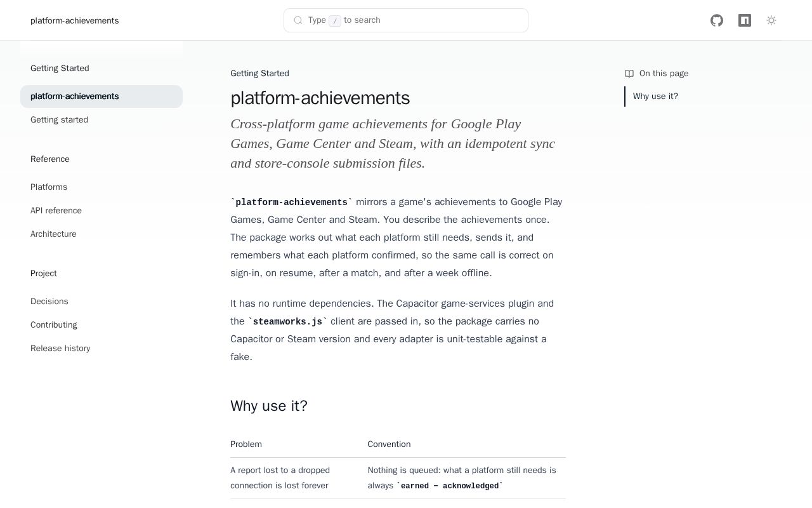Open the GitHub repository icon

tap(717, 20)
